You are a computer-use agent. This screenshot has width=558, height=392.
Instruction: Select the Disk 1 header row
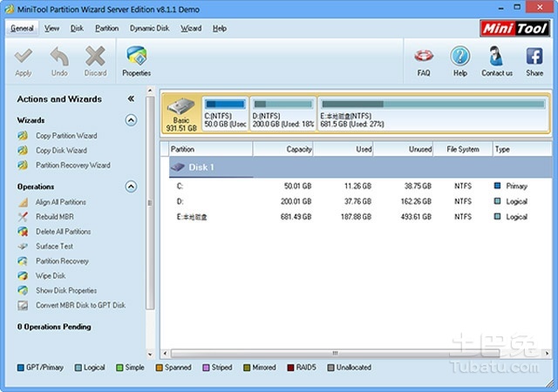point(360,167)
